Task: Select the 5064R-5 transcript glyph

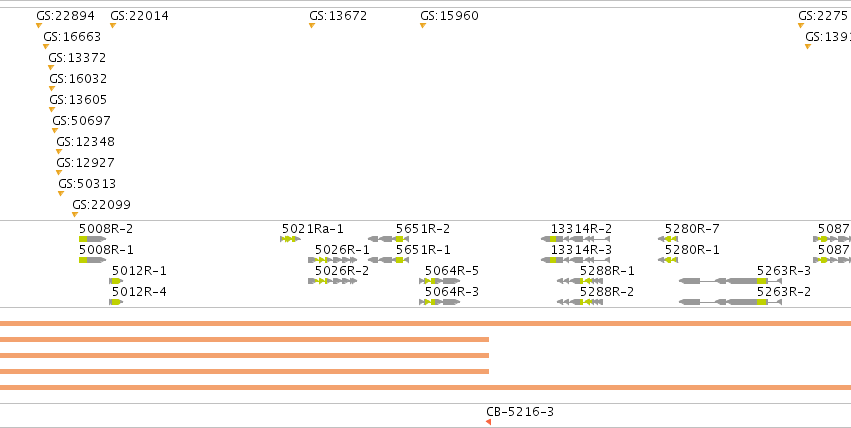Action: [440, 281]
